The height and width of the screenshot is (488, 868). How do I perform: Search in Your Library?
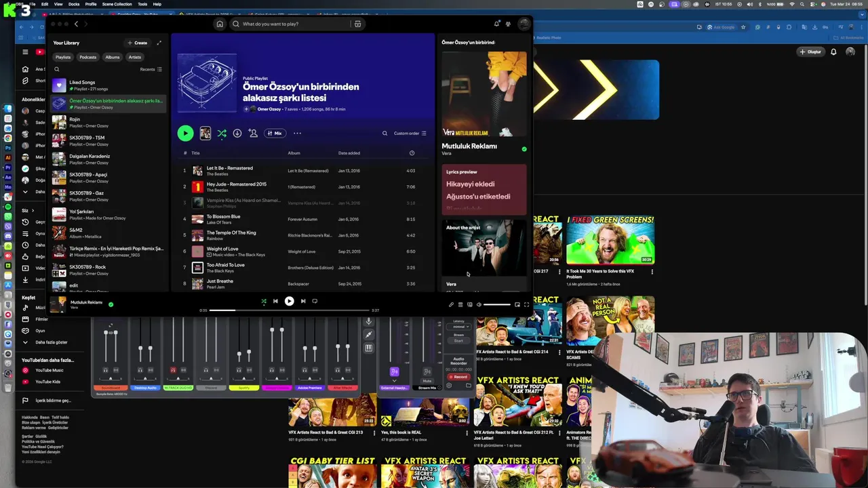57,69
